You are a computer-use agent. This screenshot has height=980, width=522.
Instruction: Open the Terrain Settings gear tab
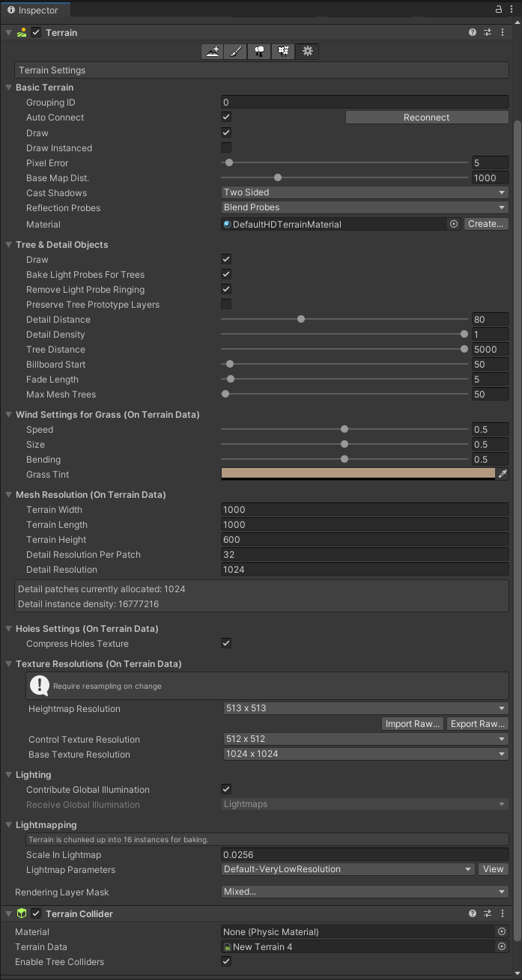coord(307,52)
